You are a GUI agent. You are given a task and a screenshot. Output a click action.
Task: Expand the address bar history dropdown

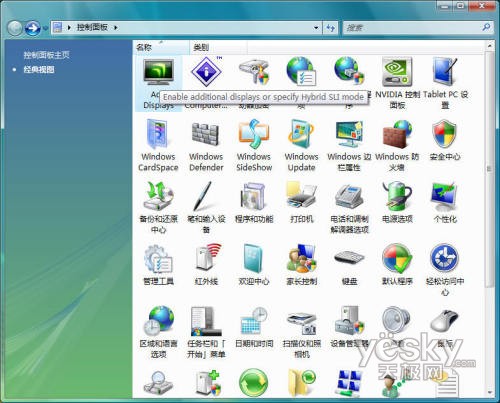point(316,28)
